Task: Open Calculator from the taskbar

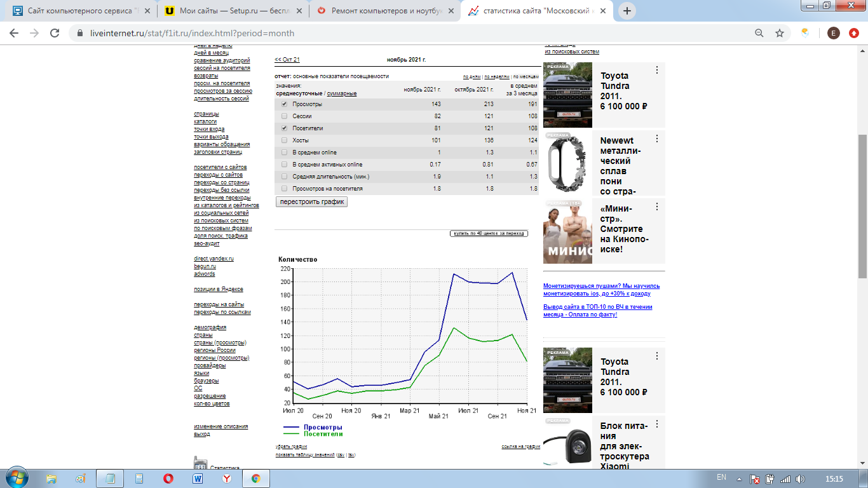Action: pos(139,478)
